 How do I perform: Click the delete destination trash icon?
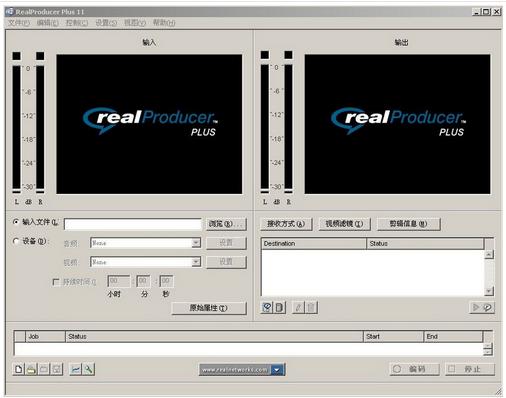(311, 307)
